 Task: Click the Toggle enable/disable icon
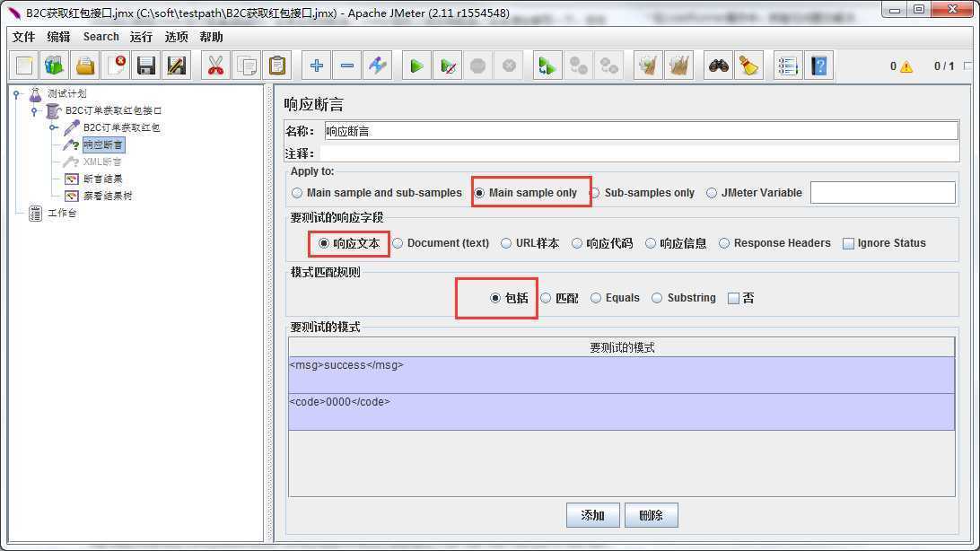(x=378, y=65)
